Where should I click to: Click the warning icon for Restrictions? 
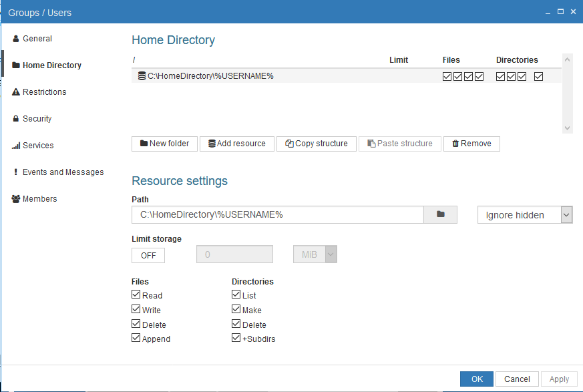point(16,92)
